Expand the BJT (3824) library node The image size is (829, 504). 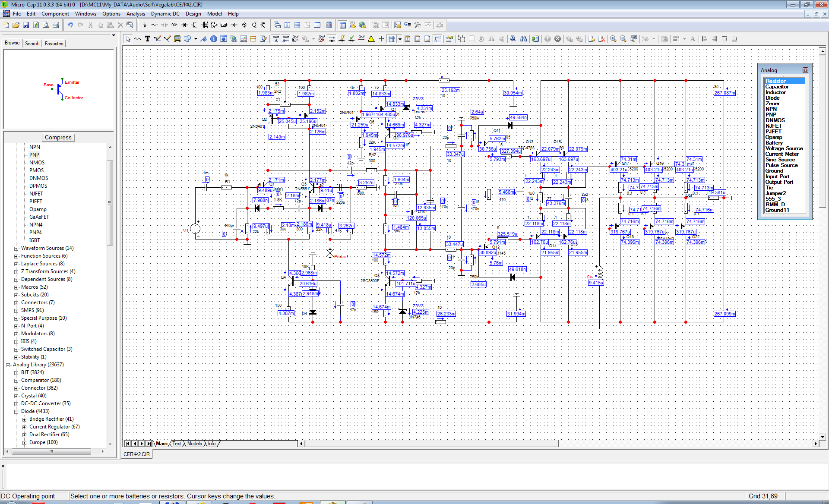tap(16, 373)
